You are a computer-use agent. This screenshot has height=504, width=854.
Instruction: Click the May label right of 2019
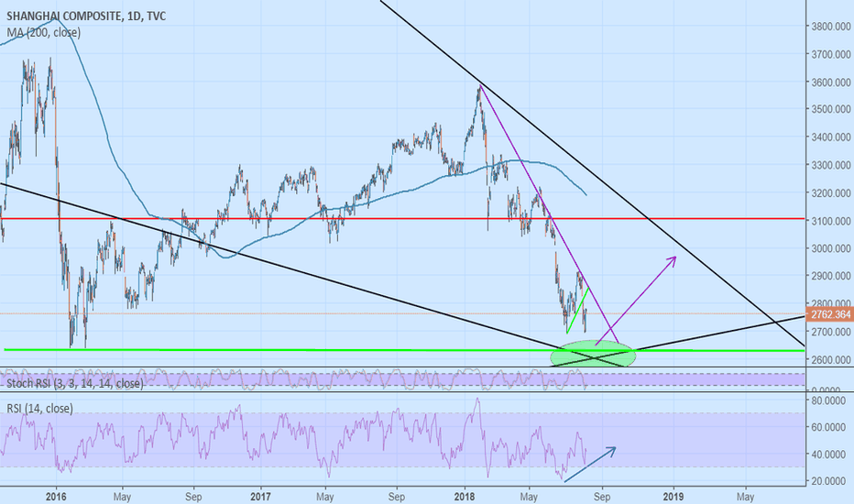[x=745, y=497]
